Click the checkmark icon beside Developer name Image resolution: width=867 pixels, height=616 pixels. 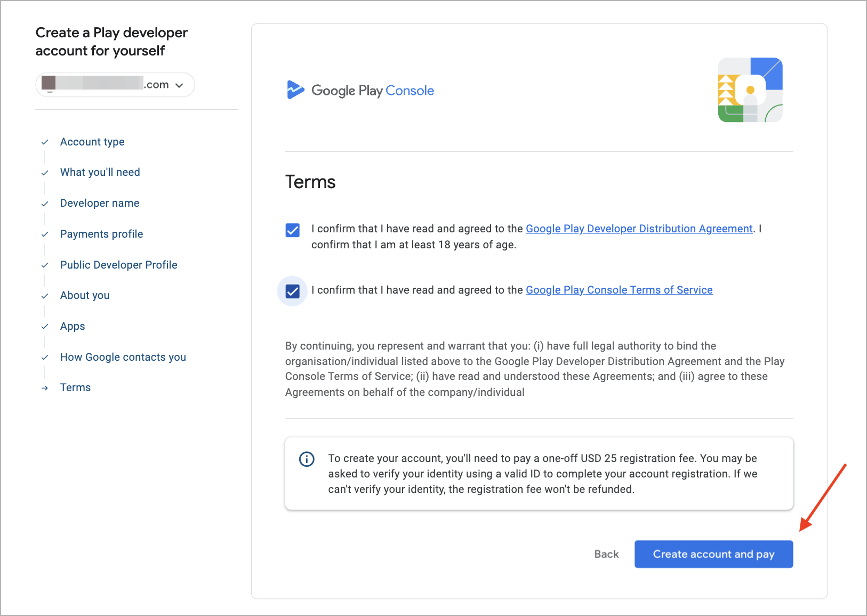[x=45, y=204]
